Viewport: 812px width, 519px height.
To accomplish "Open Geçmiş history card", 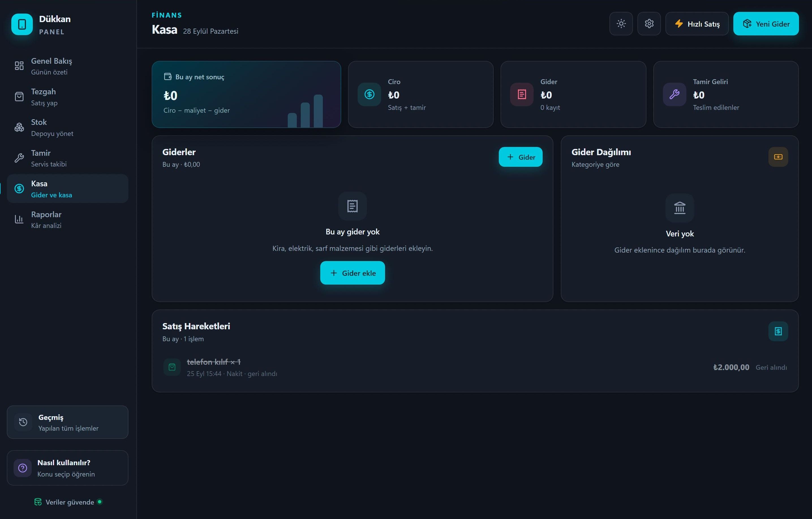I will click(x=67, y=422).
